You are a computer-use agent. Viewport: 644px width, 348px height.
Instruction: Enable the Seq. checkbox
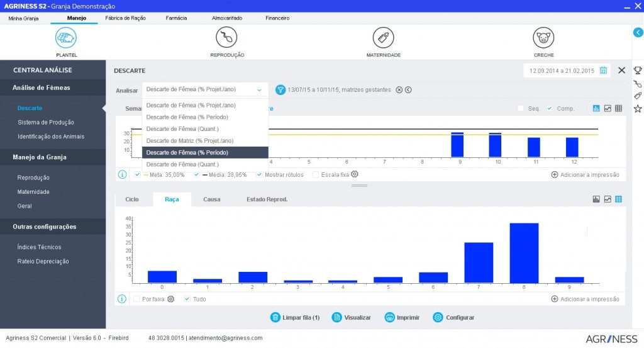521,109
